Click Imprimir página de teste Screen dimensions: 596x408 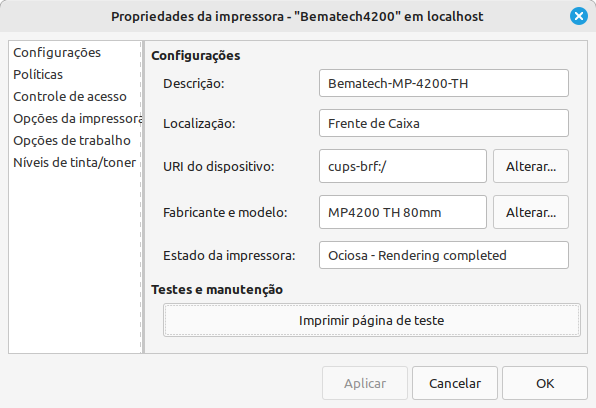point(372,320)
